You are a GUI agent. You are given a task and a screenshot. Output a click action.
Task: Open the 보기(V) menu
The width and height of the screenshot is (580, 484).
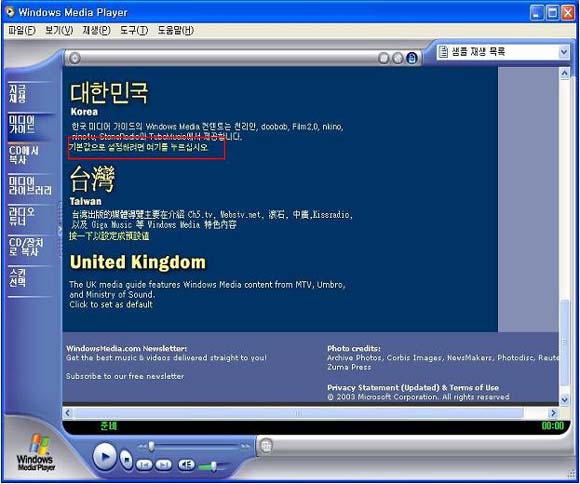(x=59, y=30)
